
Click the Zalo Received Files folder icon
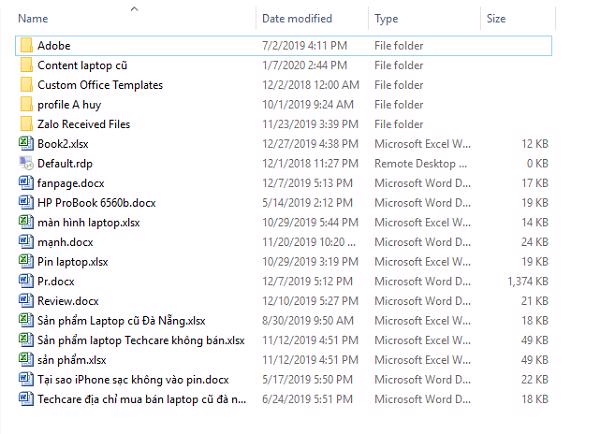tap(26, 124)
